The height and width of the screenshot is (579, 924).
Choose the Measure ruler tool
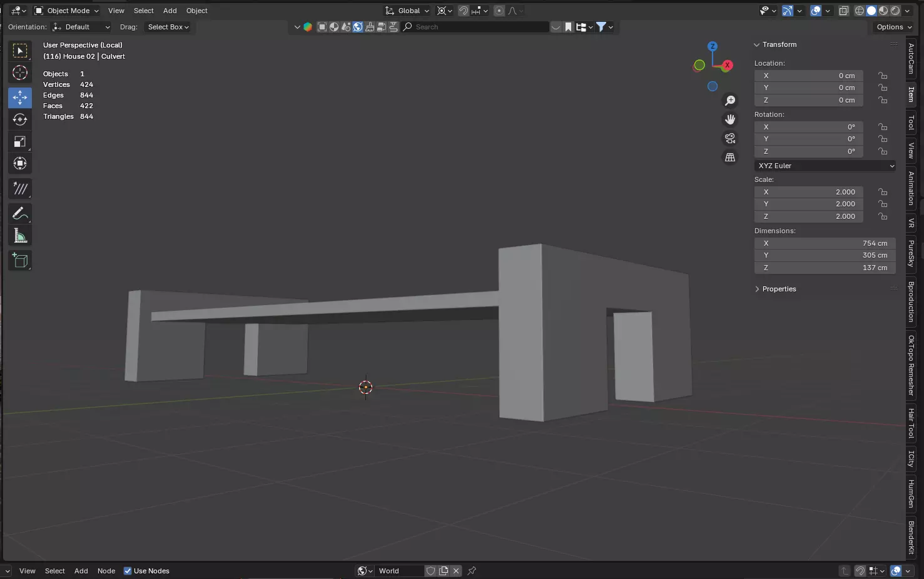(x=20, y=236)
